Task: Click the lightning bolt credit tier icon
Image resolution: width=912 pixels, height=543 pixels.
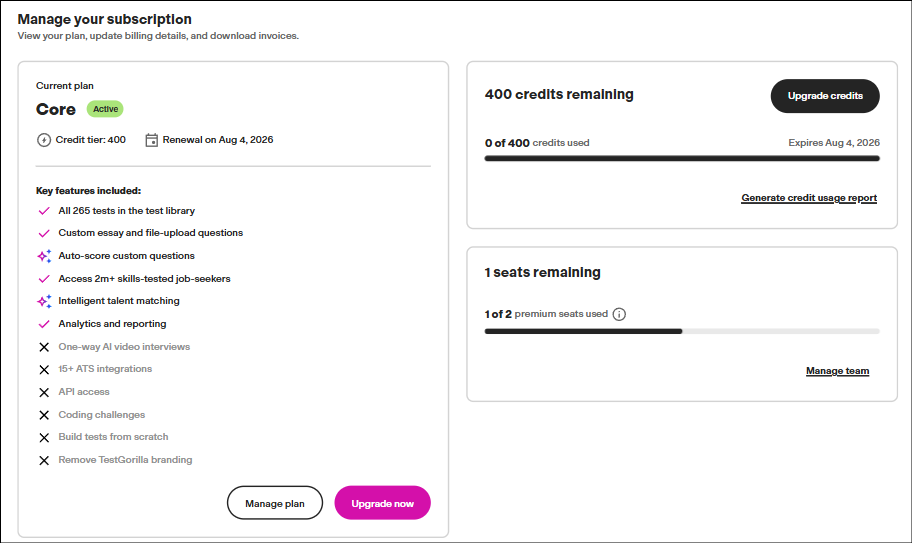Action: (x=44, y=140)
